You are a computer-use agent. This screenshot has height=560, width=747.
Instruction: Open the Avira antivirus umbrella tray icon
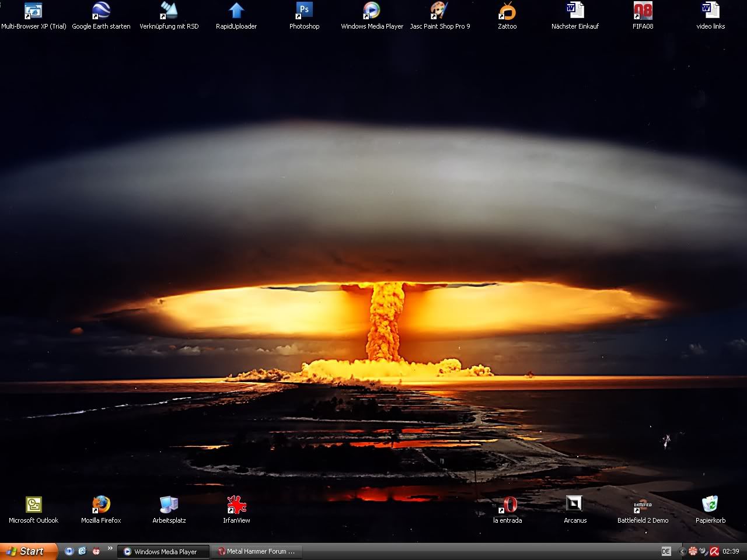click(714, 551)
